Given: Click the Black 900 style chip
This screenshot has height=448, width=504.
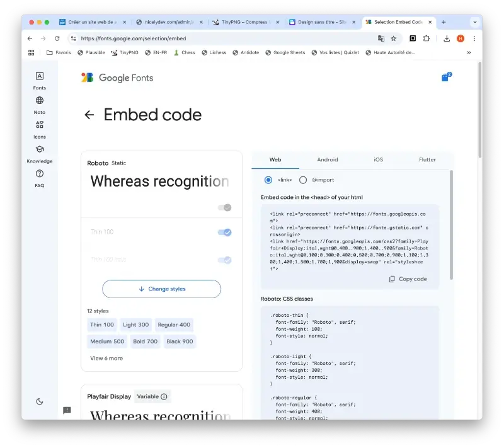Looking at the screenshot, I should [x=180, y=342].
